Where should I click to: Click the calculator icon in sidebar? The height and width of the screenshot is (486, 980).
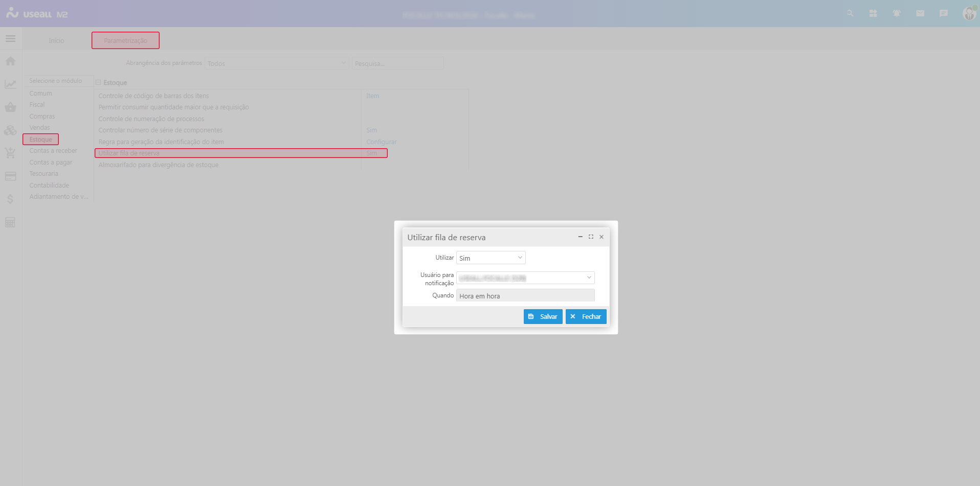point(10,222)
